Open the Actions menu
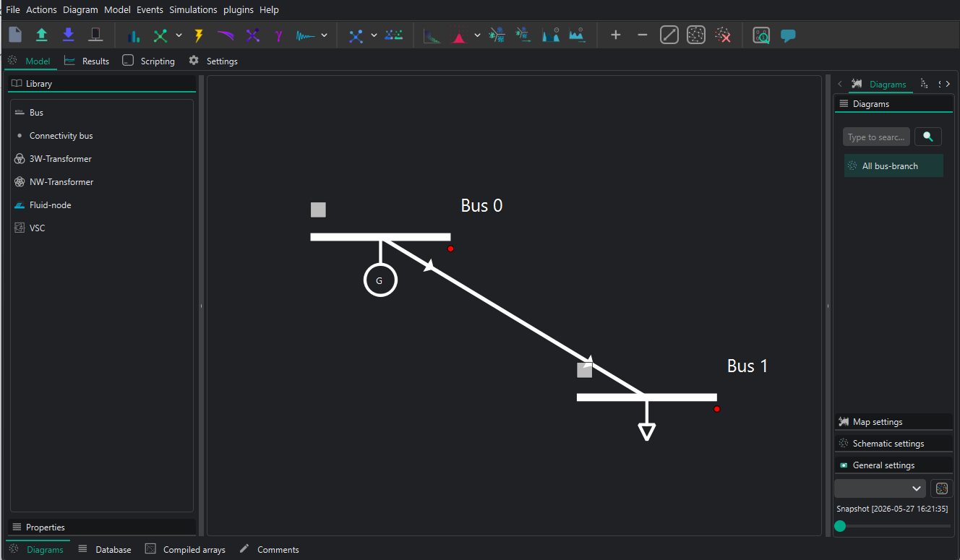The width and height of the screenshot is (960, 560). [x=41, y=9]
